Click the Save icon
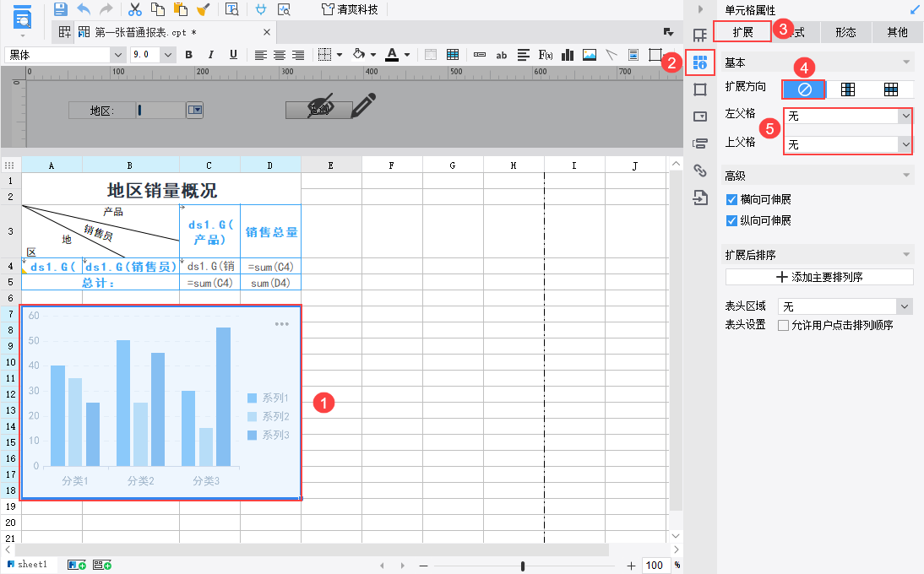The image size is (924, 574). click(60, 8)
